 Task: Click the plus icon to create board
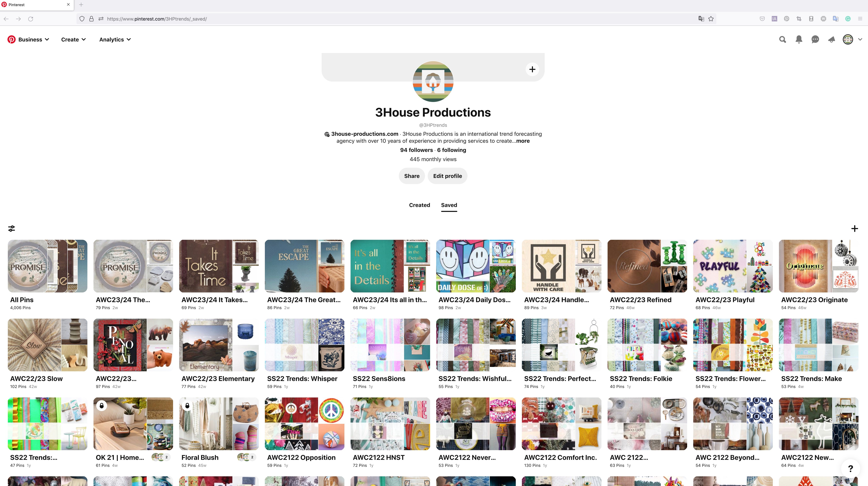(855, 229)
